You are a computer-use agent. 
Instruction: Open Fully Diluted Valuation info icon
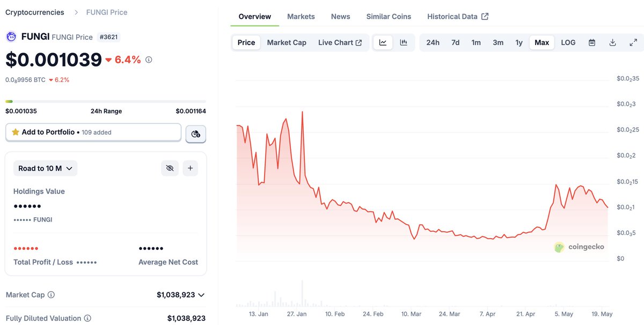[x=87, y=319]
